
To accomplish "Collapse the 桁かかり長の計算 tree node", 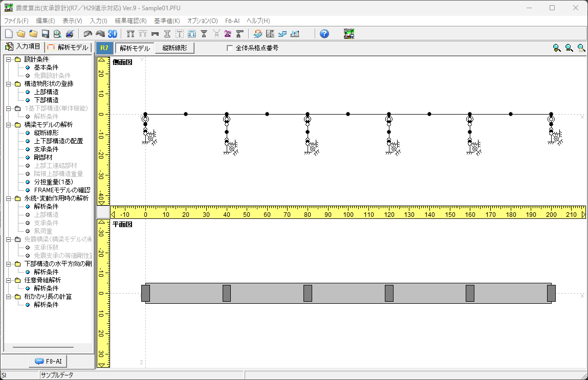I will (x=9, y=297).
